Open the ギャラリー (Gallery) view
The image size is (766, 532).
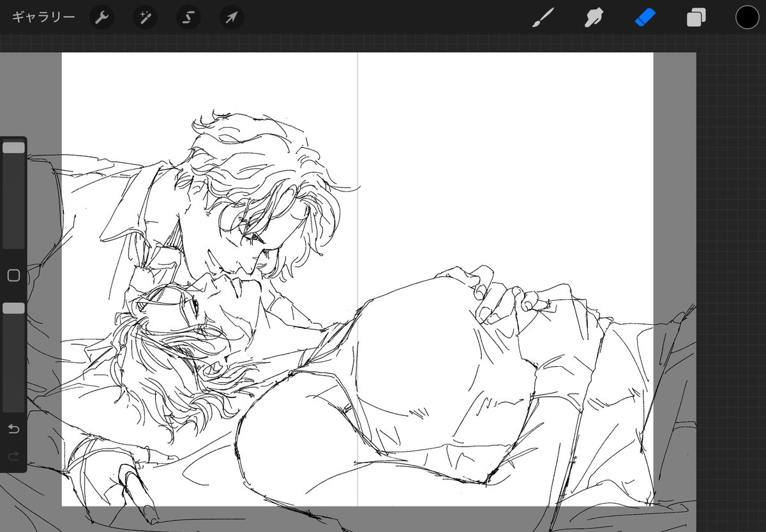point(43,17)
